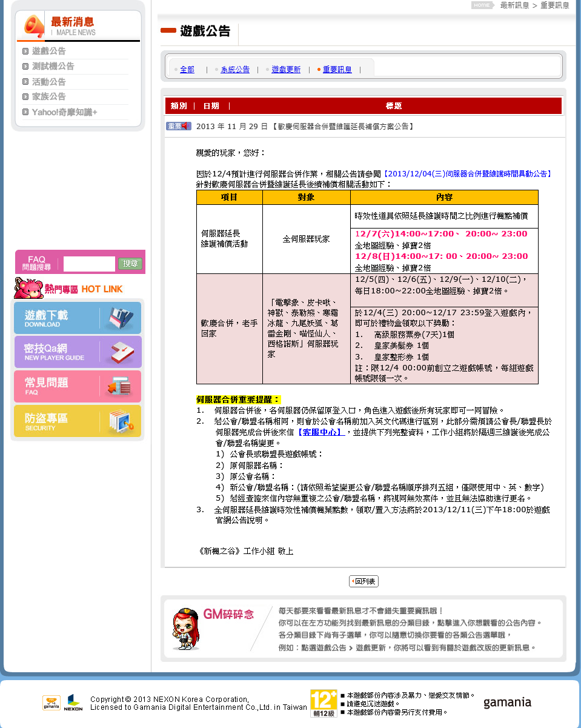The width and height of the screenshot is (581, 728).
Task: Click the 重要 category badge icon
Action: 179,126
